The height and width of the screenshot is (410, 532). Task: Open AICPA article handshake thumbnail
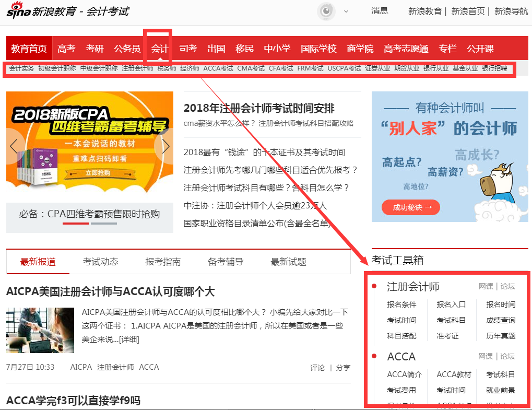click(x=40, y=330)
